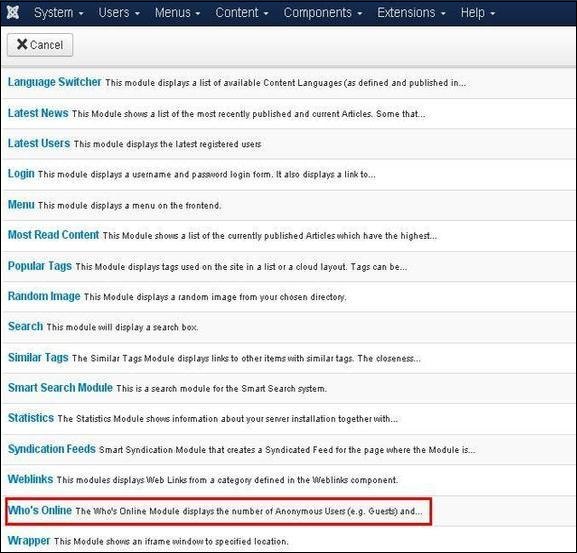Image resolution: width=577 pixels, height=553 pixels.
Task: Choose the Latest Users module
Action: point(39,143)
